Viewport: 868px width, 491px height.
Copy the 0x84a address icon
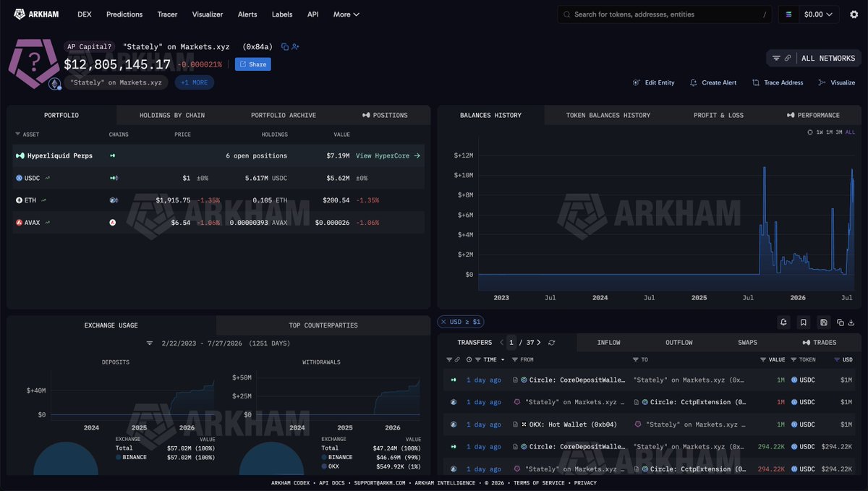[x=285, y=47]
